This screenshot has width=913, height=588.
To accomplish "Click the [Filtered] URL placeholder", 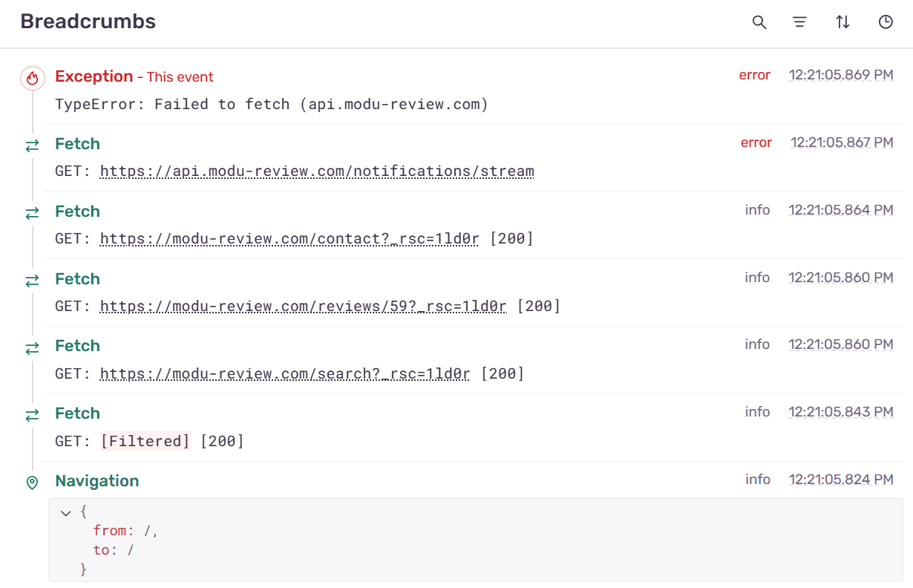I will pyautogui.click(x=145, y=441).
